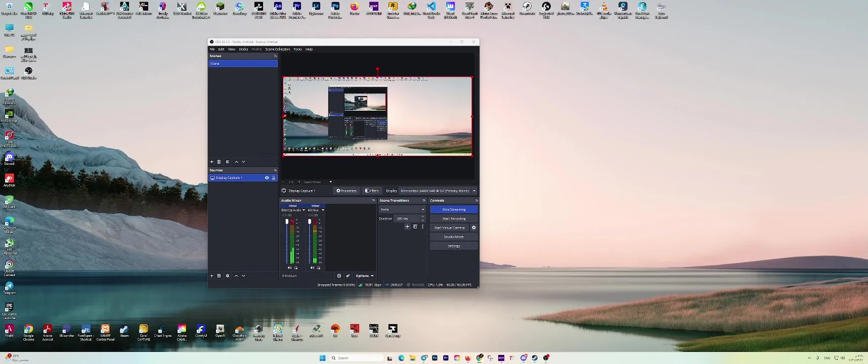The width and height of the screenshot is (868, 364).
Task: Move source up arrow in Sources panel
Action: 236,276
